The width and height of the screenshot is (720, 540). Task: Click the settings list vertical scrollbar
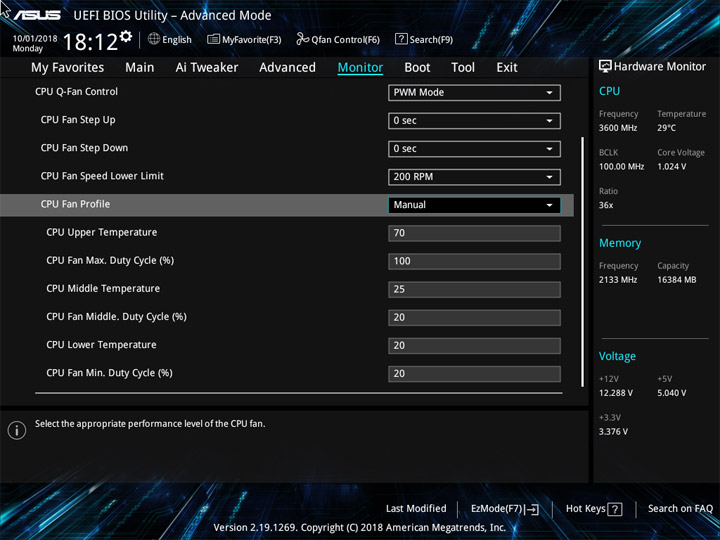point(582,262)
